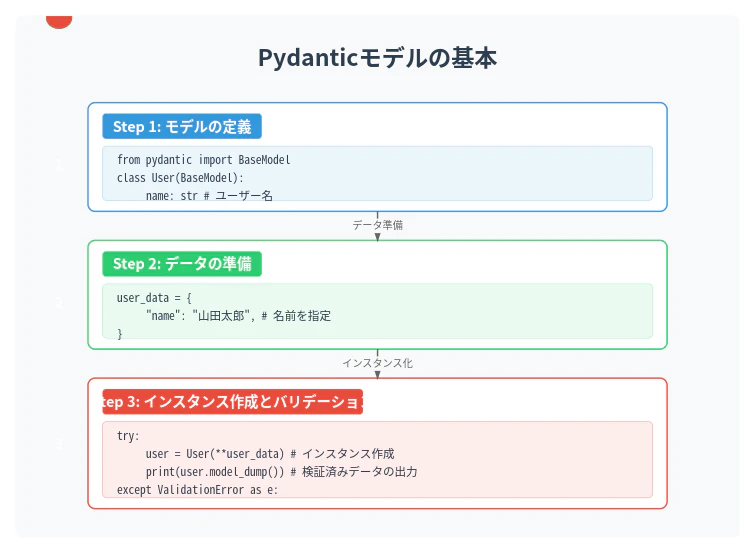Viewport: 756px width, 554px height.
Task: Click the closing brace in Step 2 code
Action: click(120, 334)
